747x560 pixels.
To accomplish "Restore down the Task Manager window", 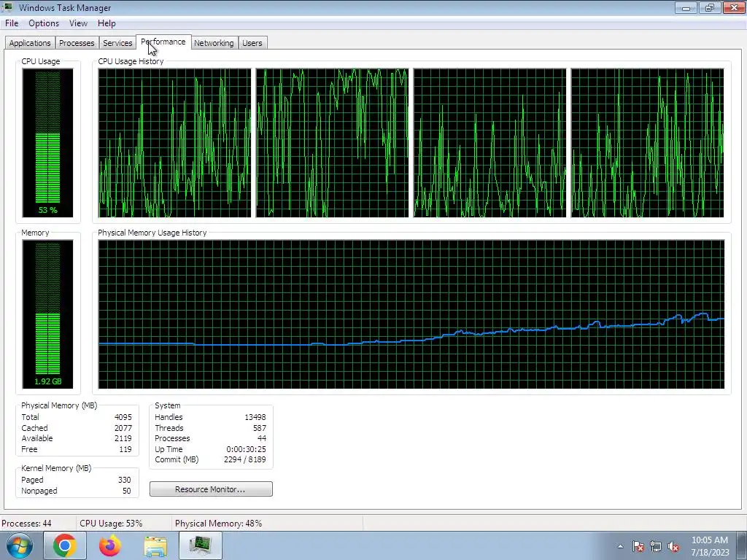I will click(710, 7).
